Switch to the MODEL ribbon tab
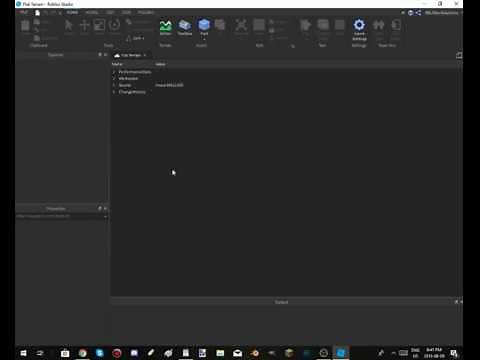 tap(91, 12)
